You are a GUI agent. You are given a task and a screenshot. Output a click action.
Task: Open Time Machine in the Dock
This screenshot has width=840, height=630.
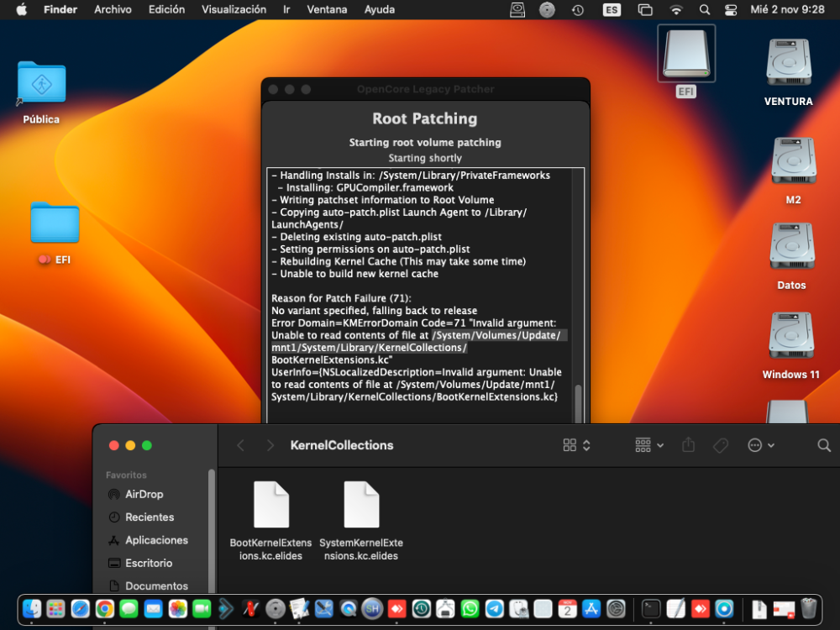(422, 608)
